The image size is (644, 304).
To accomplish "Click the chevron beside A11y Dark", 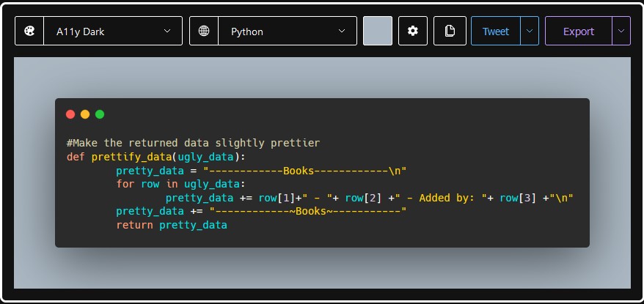I will pos(167,31).
